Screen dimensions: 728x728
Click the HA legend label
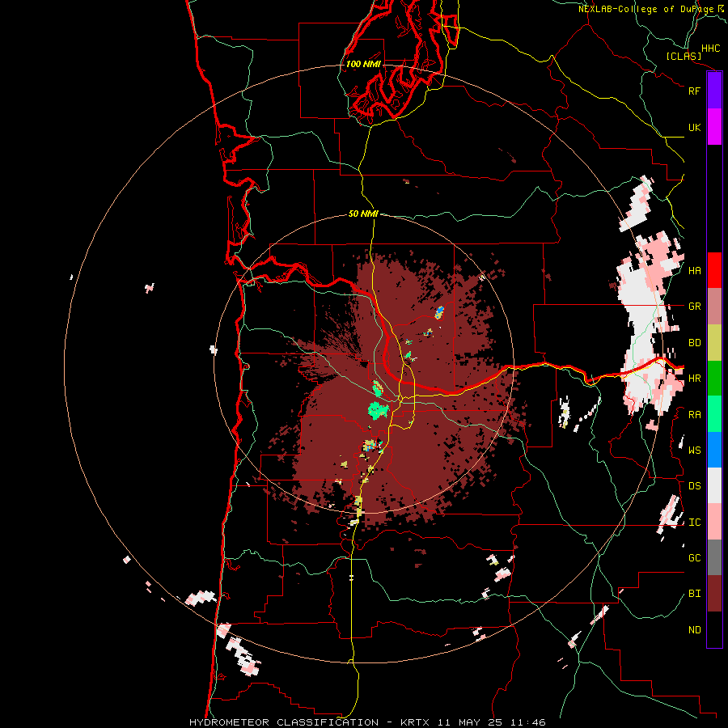(x=694, y=271)
